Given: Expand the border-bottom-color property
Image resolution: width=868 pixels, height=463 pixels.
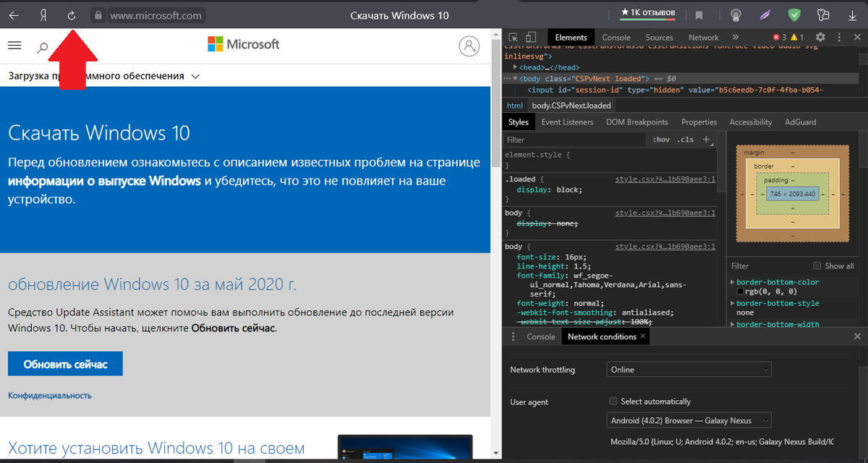Looking at the screenshot, I should (x=733, y=282).
